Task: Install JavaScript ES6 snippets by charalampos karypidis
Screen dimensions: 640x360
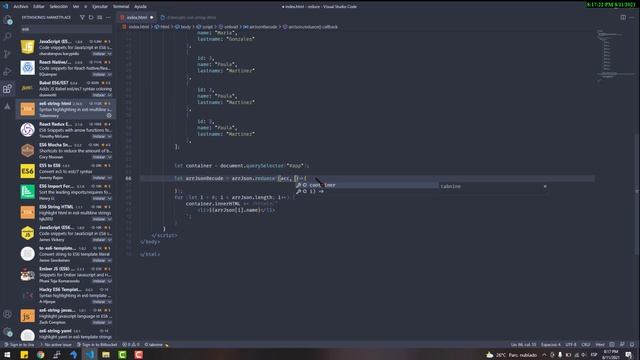Action: [99, 54]
